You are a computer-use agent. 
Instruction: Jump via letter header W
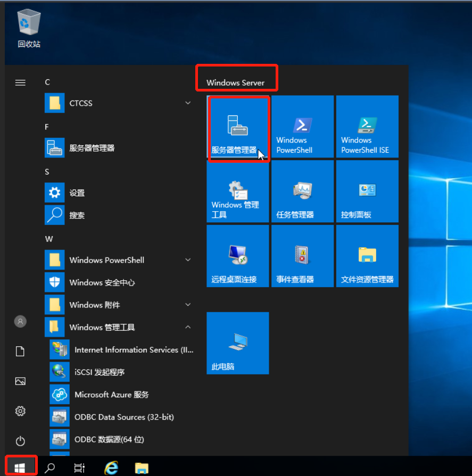[x=49, y=239]
